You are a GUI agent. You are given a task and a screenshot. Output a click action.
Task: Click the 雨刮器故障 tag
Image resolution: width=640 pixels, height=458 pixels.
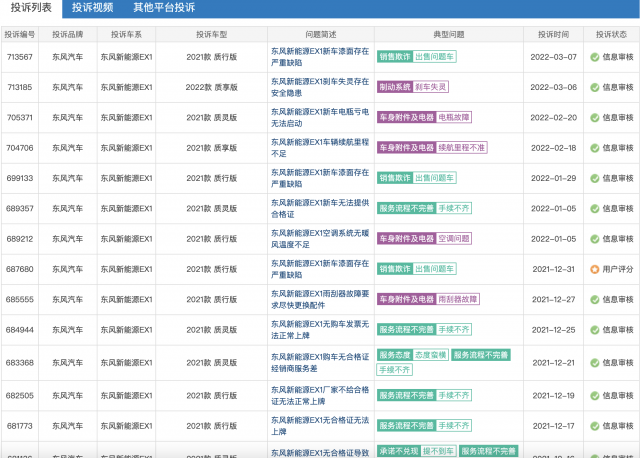(458, 299)
